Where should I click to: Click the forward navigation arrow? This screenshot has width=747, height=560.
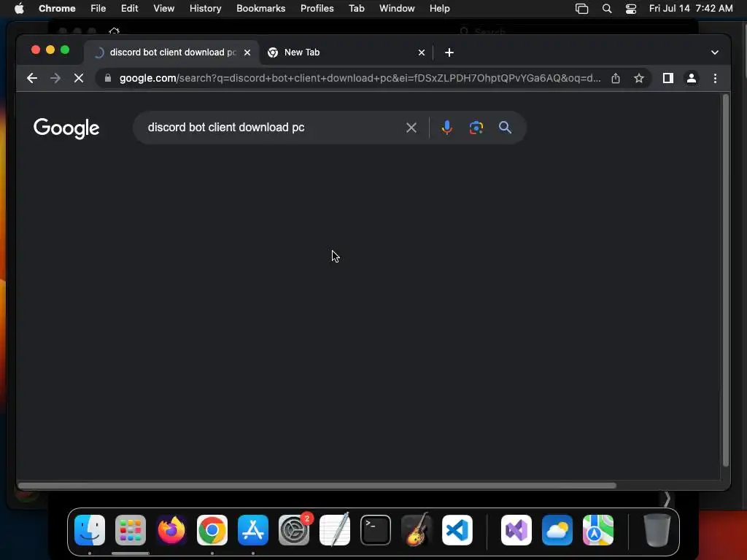(x=55, y=78)
